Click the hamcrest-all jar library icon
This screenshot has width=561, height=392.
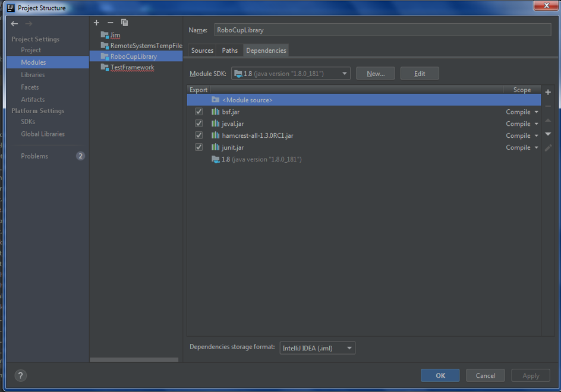pos(215,135)
